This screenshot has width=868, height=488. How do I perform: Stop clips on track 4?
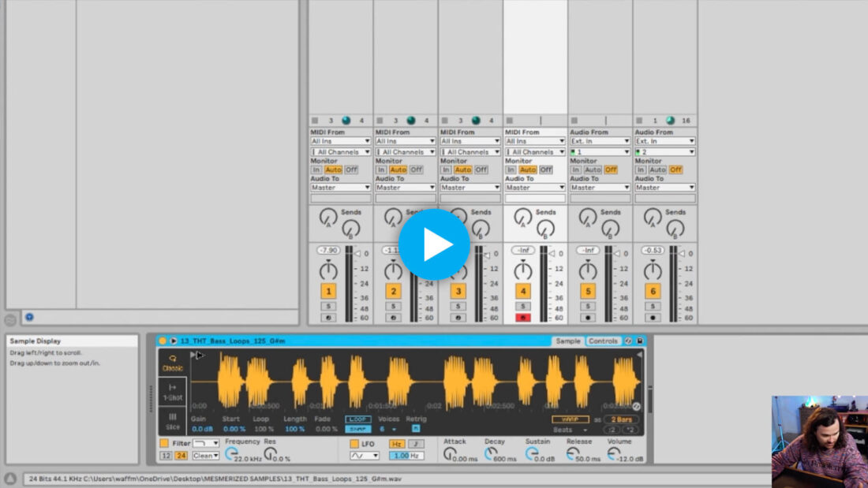(509, 121)
